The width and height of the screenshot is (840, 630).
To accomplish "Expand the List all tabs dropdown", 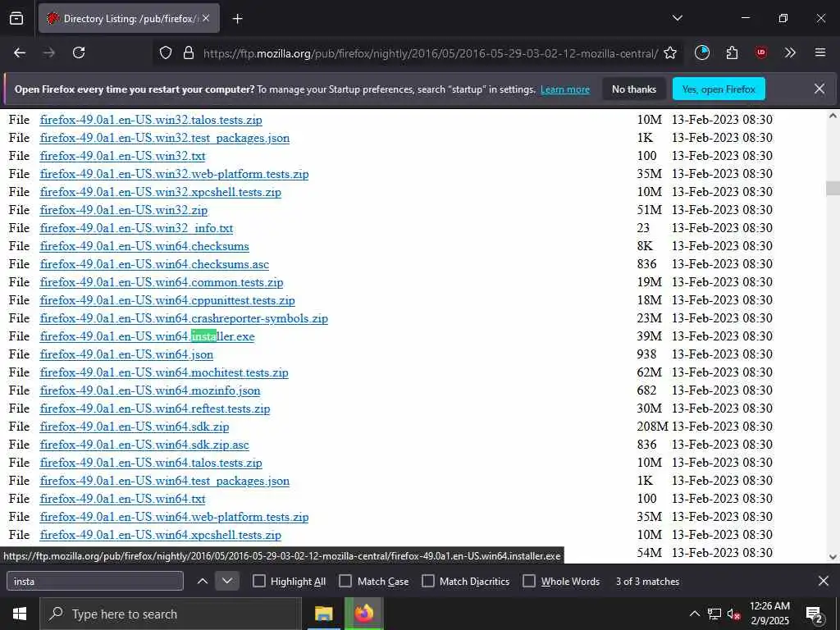I will pyautogui.click(x=677, y=18).
